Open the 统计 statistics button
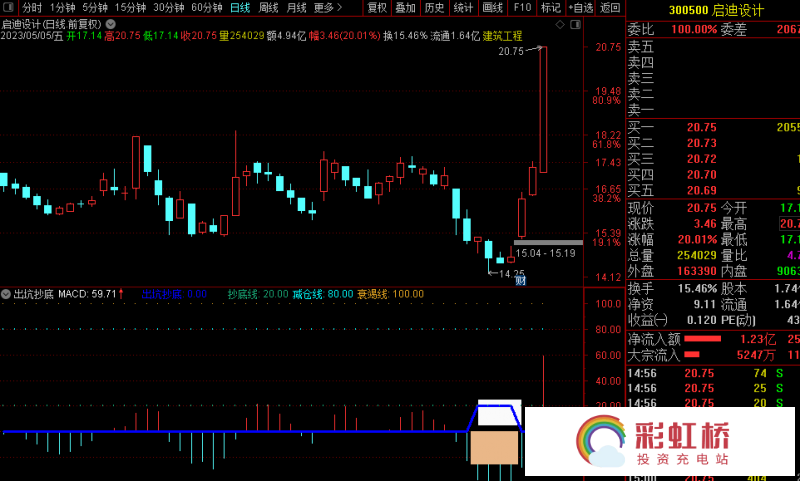This screenshot has width=800, height=481. tap(463, 8)
